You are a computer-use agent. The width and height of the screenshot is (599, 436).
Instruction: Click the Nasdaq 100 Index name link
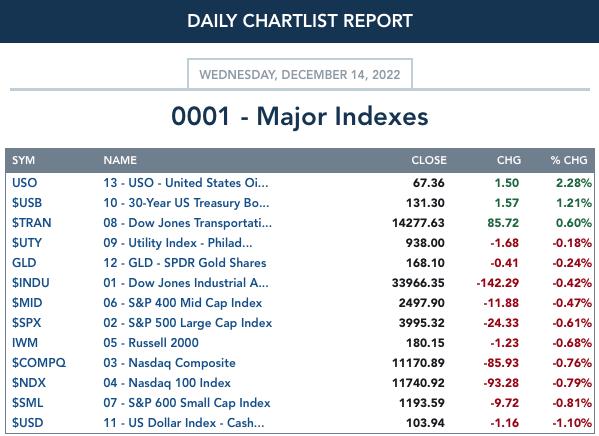click(167, 383)
